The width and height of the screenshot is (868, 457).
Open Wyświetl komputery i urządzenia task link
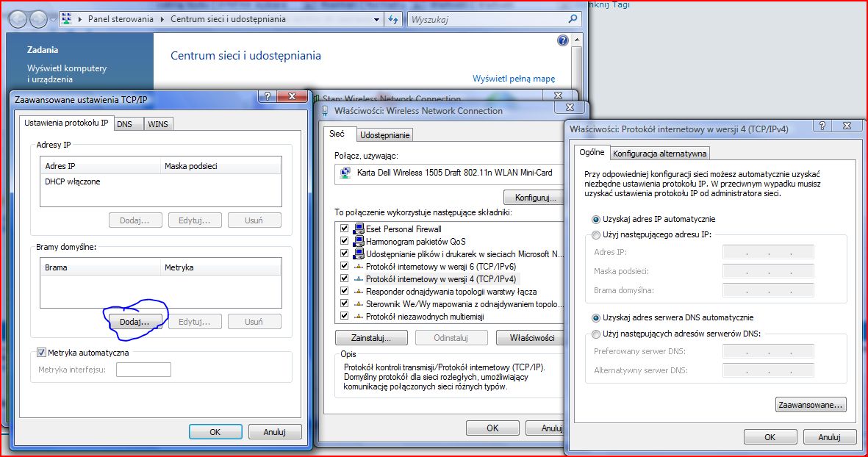pos(66,73)
